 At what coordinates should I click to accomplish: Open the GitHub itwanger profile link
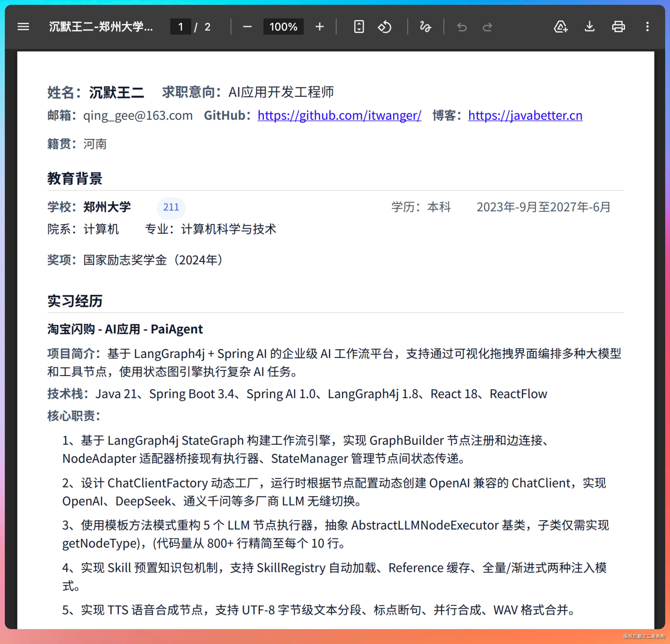tap(339, 116)
